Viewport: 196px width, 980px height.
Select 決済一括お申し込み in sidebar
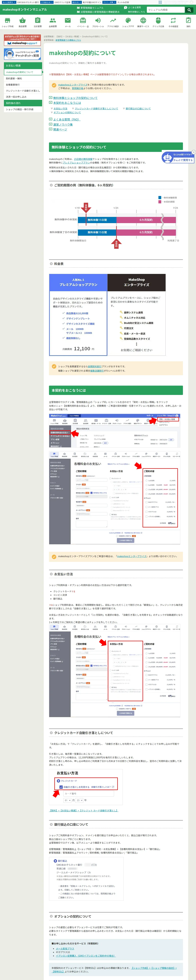click(x=23, y=97)
